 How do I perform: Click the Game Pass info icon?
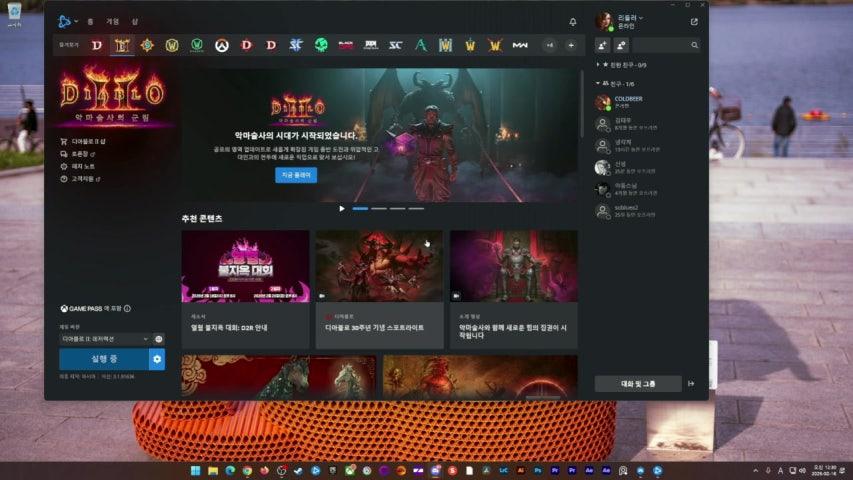[x=127, y=309]
